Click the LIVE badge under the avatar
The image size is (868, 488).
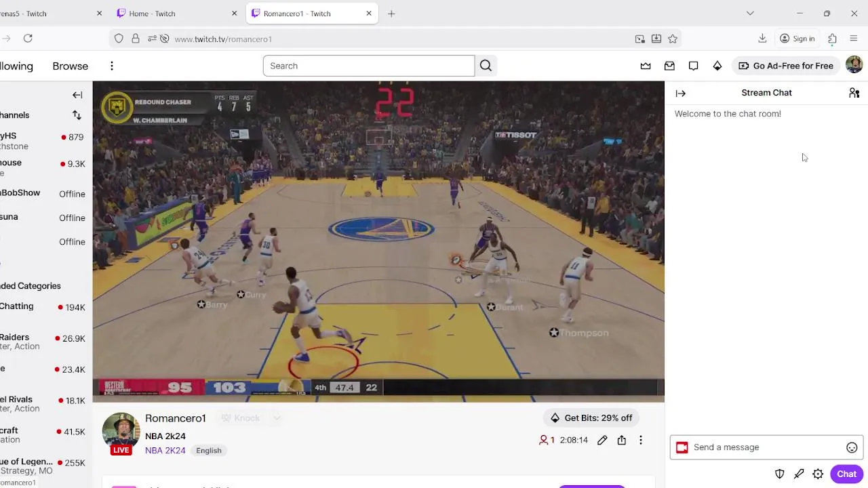click(x=121, y=450)
